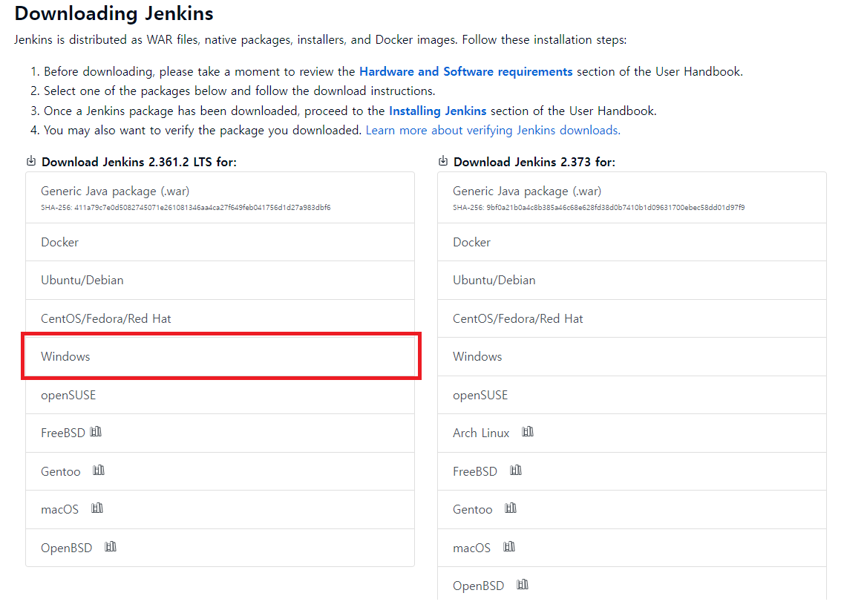This screenshot has width=844, height=616.
Task: Follow Learn more about verifying Jenkins downloads
Action: 493,130
